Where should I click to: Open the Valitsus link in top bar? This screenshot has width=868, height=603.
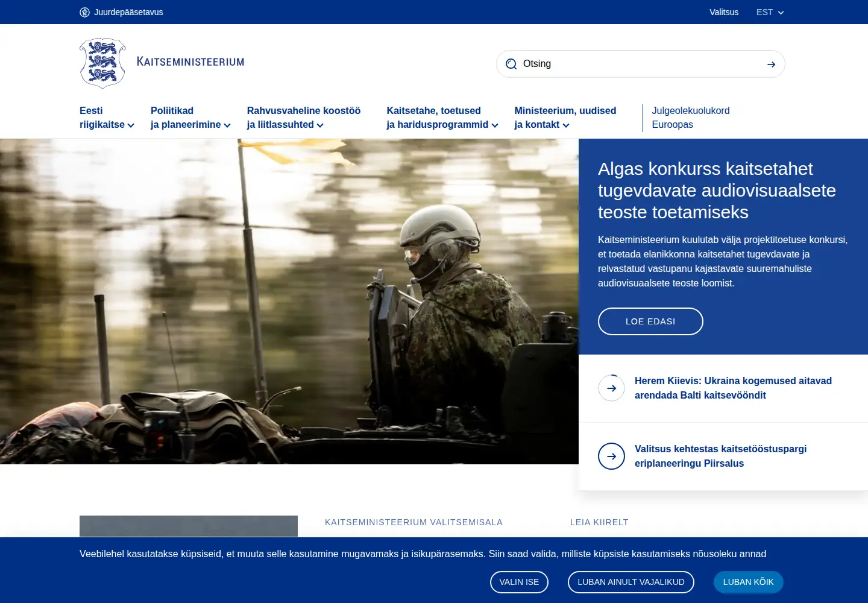pyautogui.click(x=724, y=12)
